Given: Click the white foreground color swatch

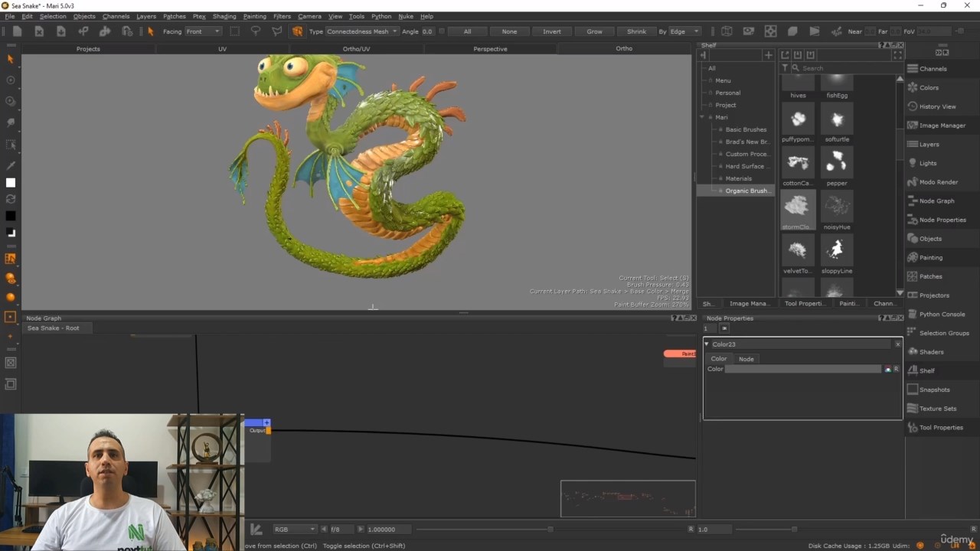Looking at the screenshot, I should click(x=11, y=183).
